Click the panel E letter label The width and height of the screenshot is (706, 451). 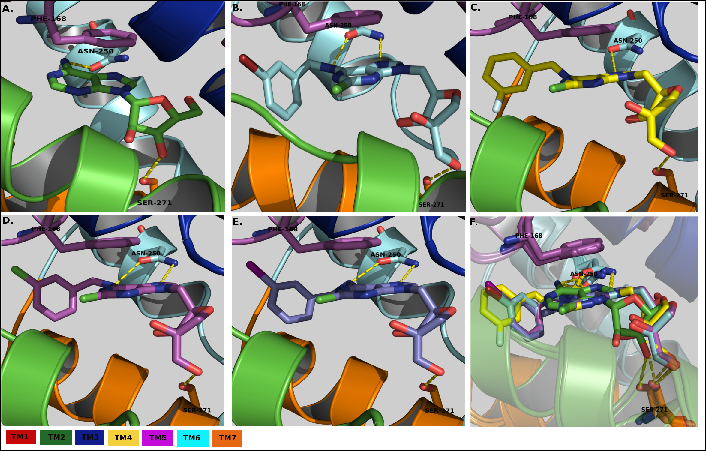pyautogui.click(x=238, y=221)
